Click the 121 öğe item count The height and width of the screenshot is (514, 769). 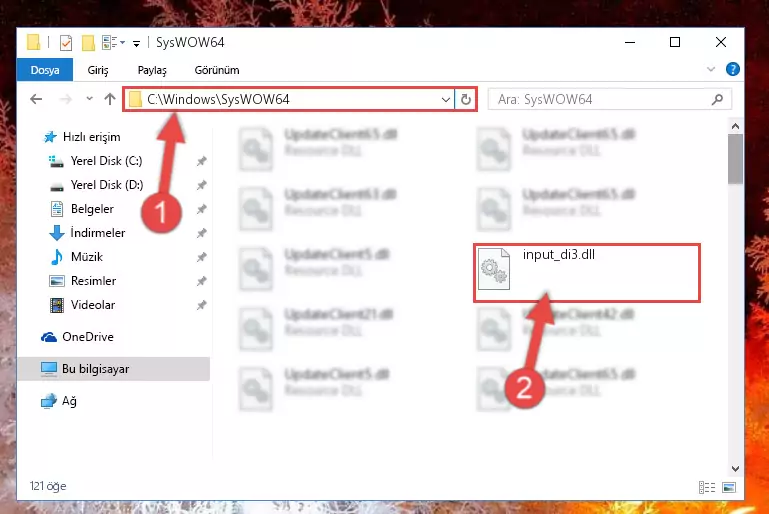point(48,486)
